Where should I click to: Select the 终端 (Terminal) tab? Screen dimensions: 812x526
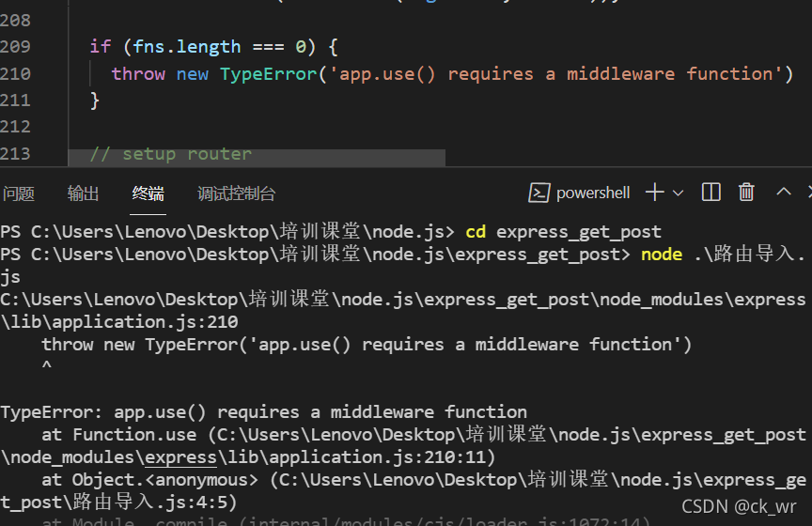148,193
